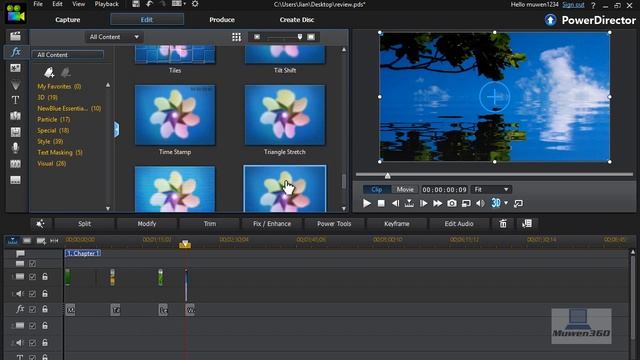Toggle the 3D preview mode icon
Screen dimensions: 640x360
pos(496,203)
